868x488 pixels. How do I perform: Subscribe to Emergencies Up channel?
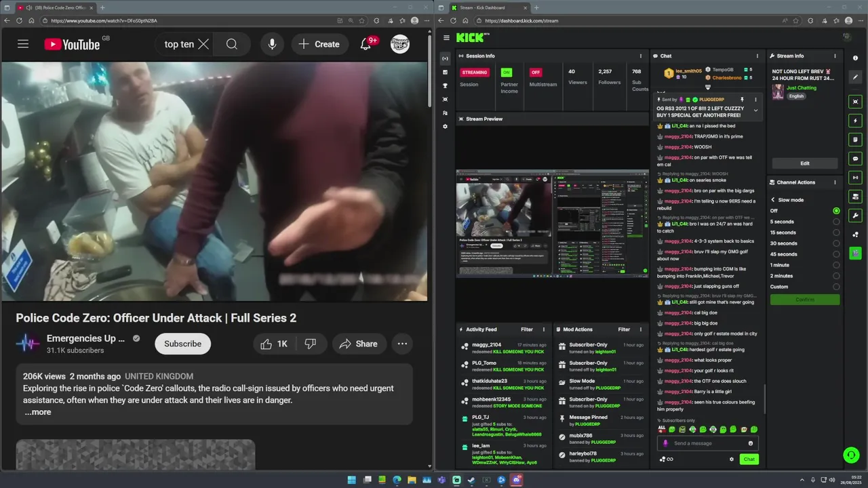pyautogui.click(x=182, y=344)
